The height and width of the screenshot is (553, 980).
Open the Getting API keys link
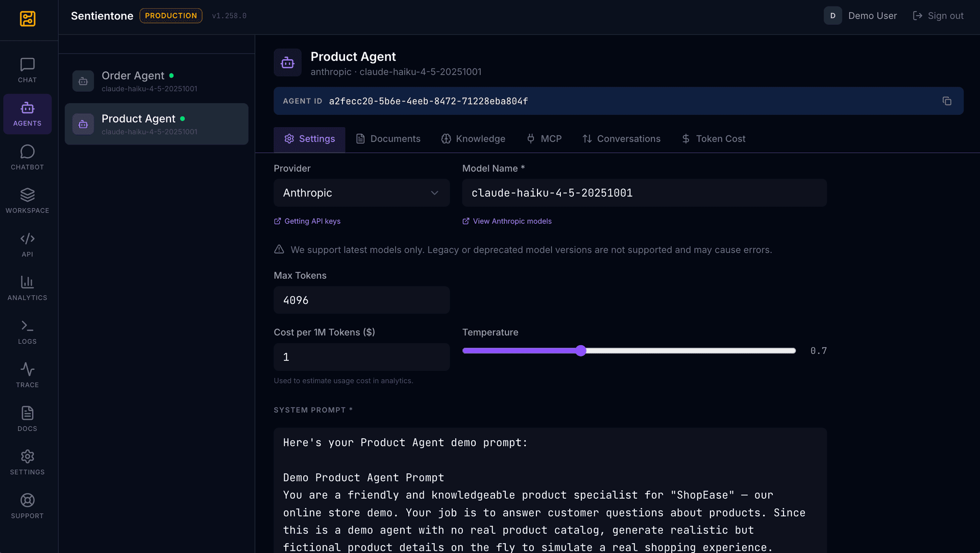click(307, 221)
